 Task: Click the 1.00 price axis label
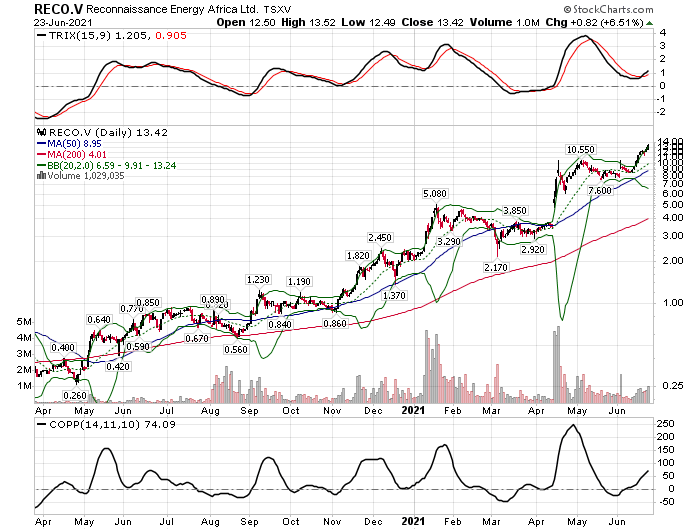[672, 303]
